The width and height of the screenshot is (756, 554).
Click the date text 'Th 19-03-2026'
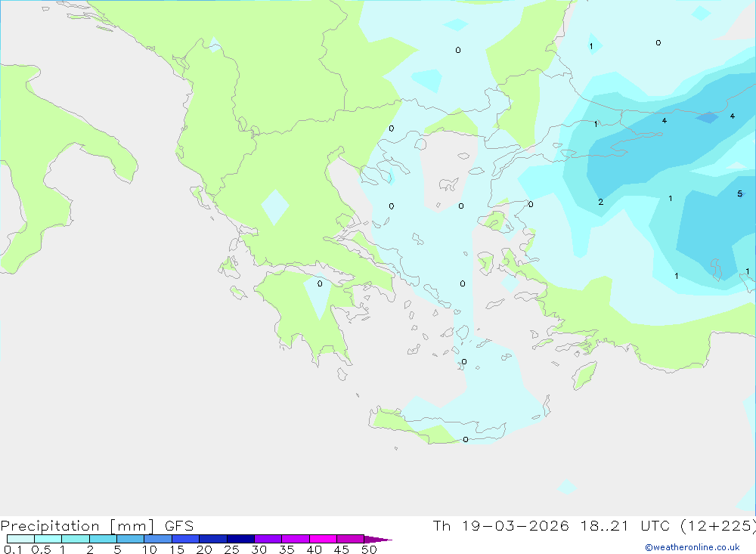coord(500,526)
